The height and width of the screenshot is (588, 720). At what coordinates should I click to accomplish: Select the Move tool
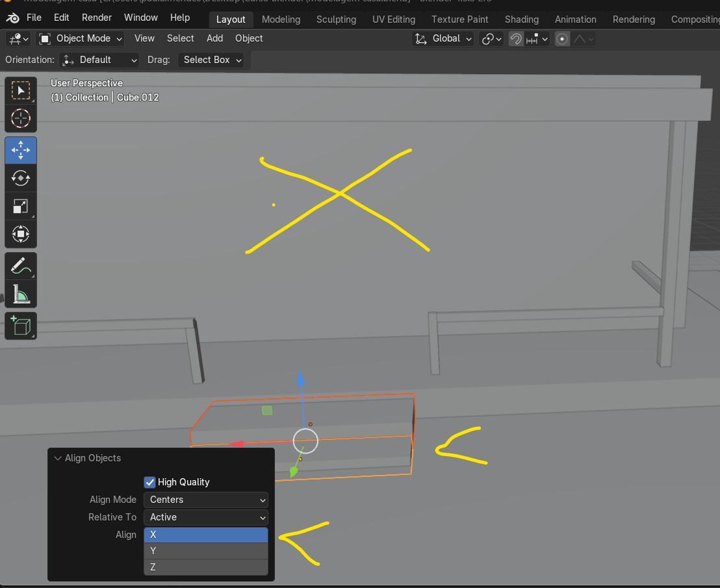coord(21,150)
